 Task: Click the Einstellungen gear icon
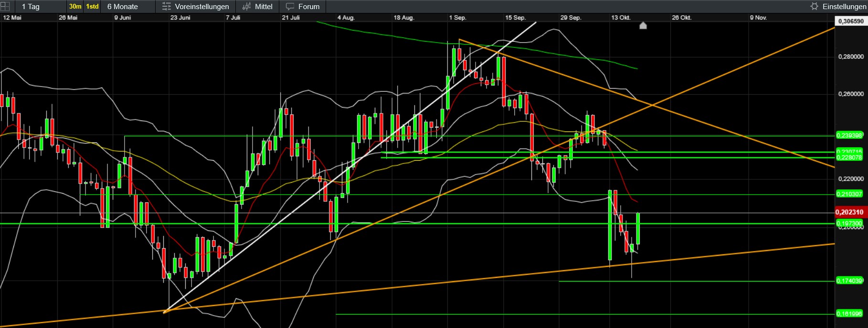pyautogui.click(x=814, y=7)
